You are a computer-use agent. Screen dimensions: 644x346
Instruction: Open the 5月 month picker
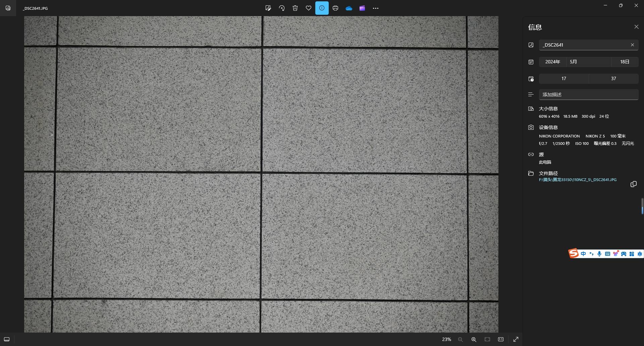(x=588, y=62)
